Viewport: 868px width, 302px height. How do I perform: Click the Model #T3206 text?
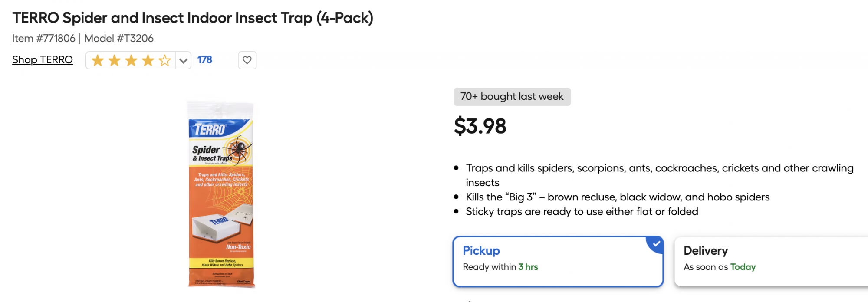point(119,39)
